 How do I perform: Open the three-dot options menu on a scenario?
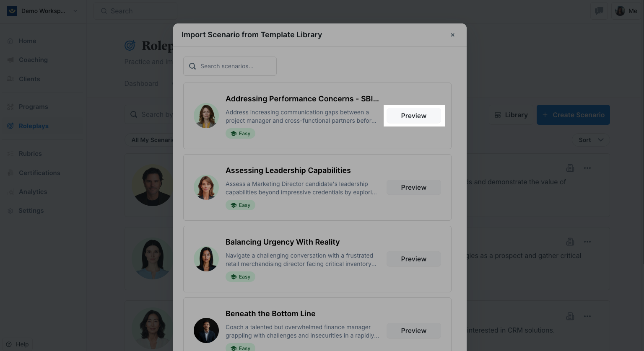(587, 168)
